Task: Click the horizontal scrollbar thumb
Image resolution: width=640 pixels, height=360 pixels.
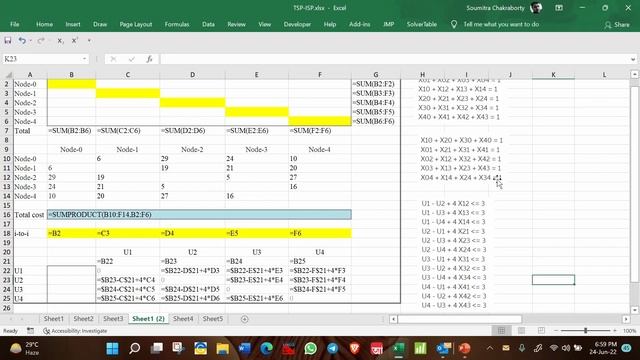Action: click(460, 319)
